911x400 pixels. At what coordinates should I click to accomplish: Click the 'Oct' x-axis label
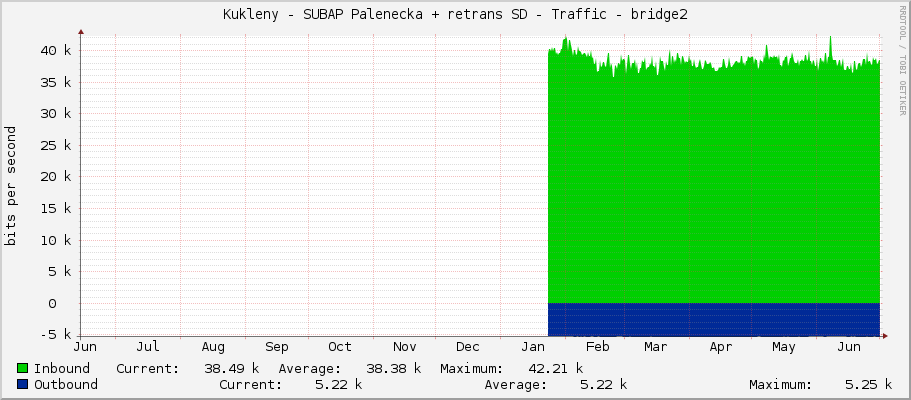click(340, 347)
